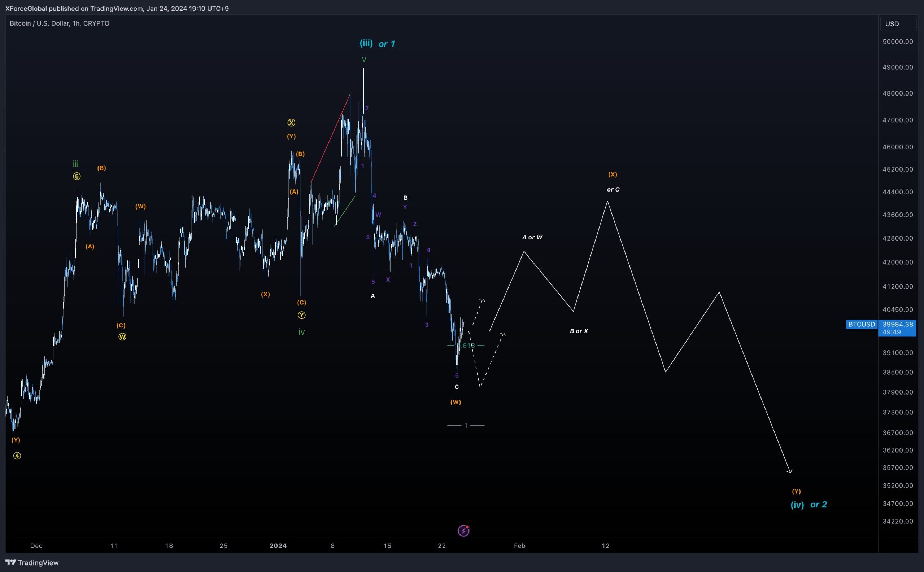
Task: Click the TradingView logo at bottom left
Action: click(32, 563)
